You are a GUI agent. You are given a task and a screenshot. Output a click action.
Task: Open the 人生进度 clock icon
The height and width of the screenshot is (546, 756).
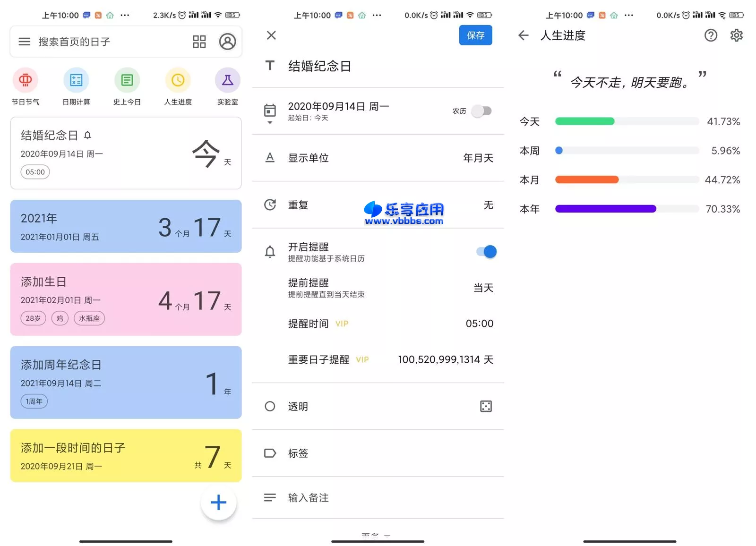click(177, 80)
